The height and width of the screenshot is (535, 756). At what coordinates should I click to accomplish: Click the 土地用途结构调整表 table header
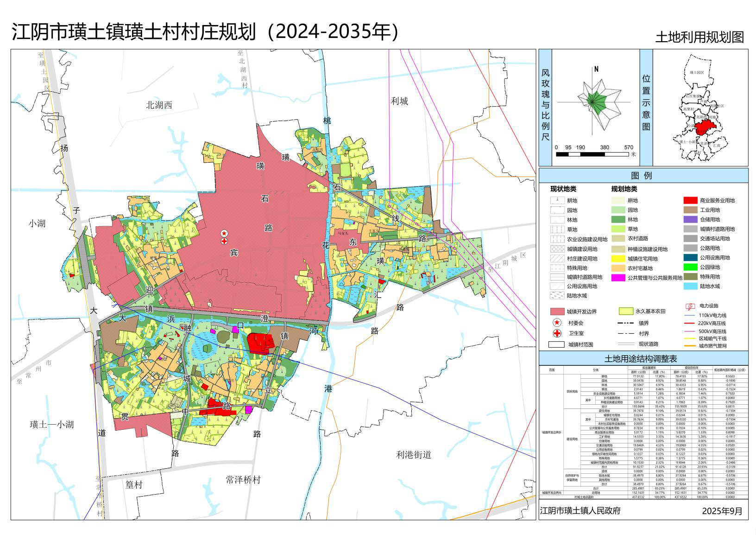point(643,358)
